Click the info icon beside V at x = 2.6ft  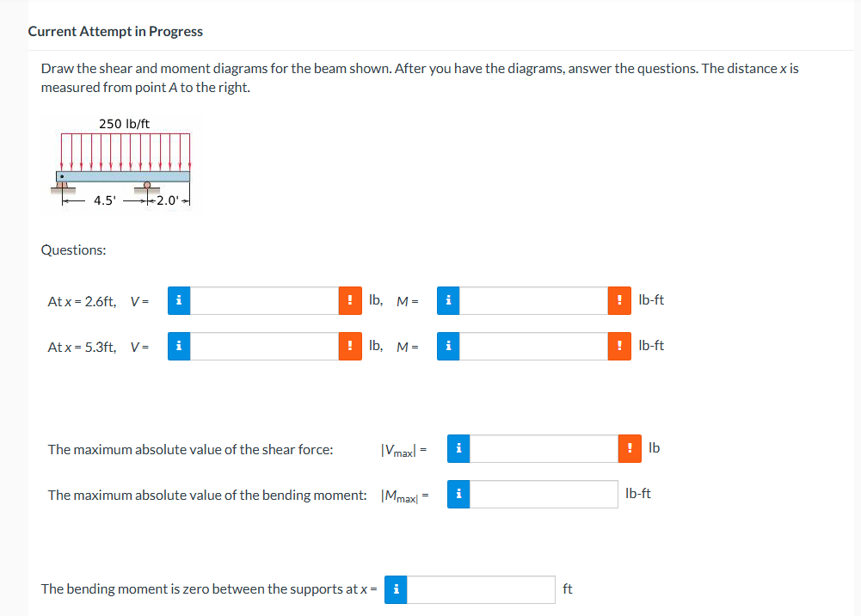coord(178,300)
